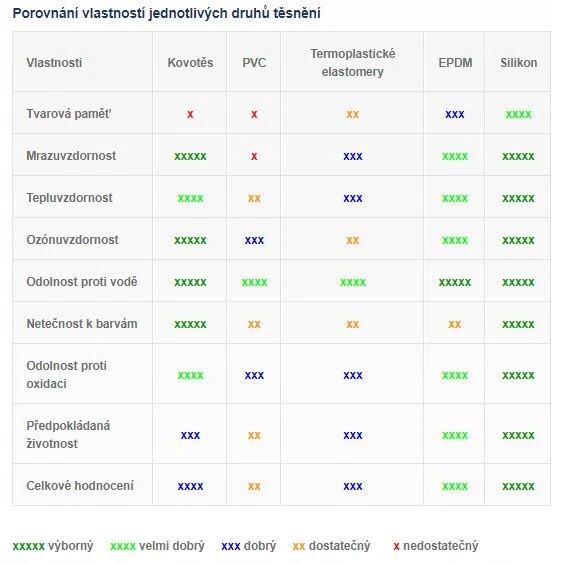Click the Ozónuvzdornost row label
The image size is (574, 565).
coord(72,240)
